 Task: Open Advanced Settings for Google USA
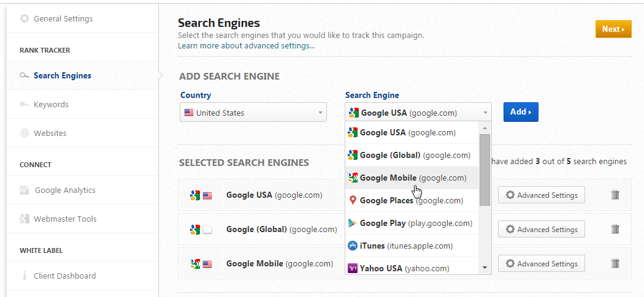[542, 195]
